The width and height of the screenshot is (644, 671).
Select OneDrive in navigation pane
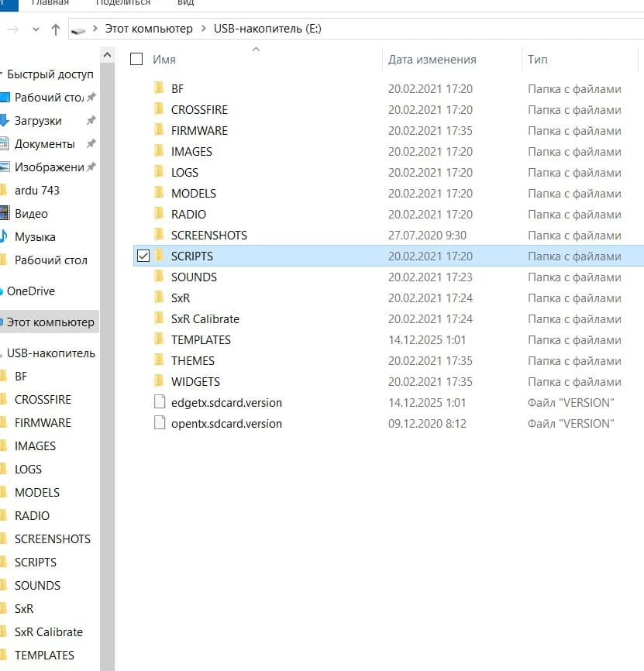point(31,291)
